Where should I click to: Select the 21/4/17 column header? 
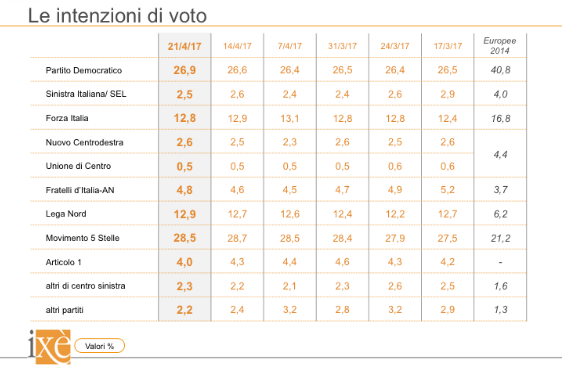(x=184, y=46)
